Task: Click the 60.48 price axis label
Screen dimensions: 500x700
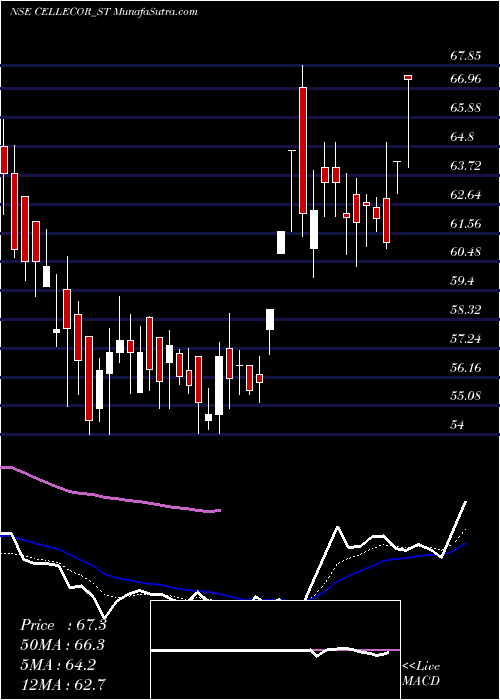Action: point(466,252)
